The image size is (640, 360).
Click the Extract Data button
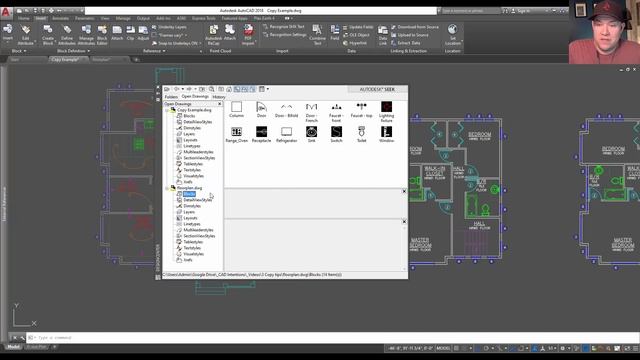pyautogui.click(x=405, y=43)
